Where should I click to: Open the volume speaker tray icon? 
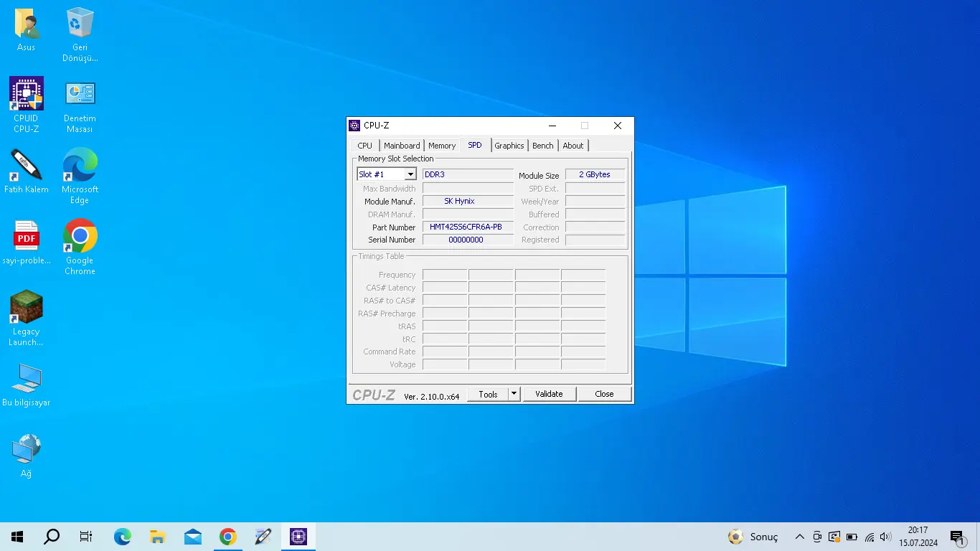[886, 537]
